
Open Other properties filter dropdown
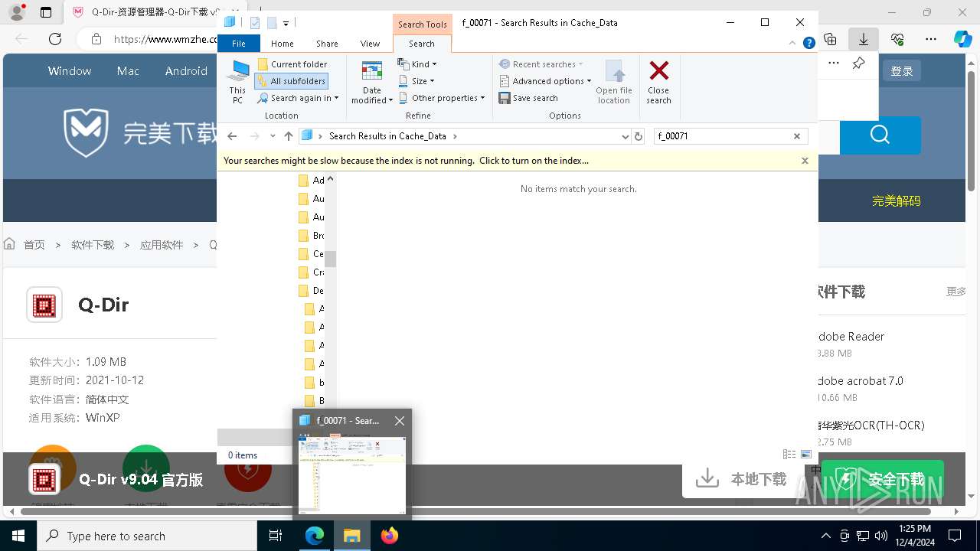pos(442,98)
